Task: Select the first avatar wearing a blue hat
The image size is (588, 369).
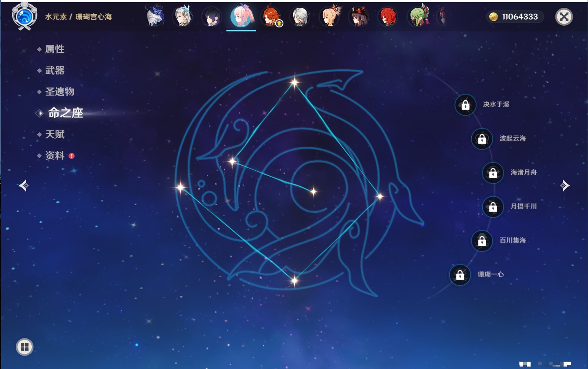Action: tap(155, 17)
